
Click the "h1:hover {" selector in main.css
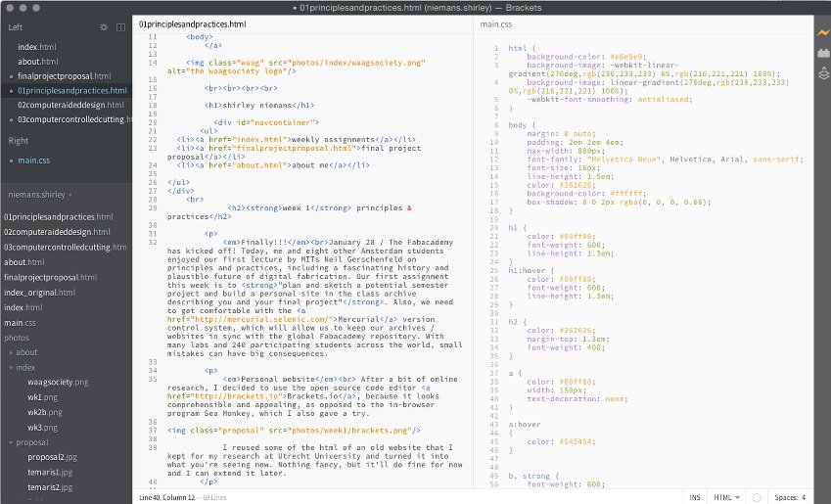(531, 270)
